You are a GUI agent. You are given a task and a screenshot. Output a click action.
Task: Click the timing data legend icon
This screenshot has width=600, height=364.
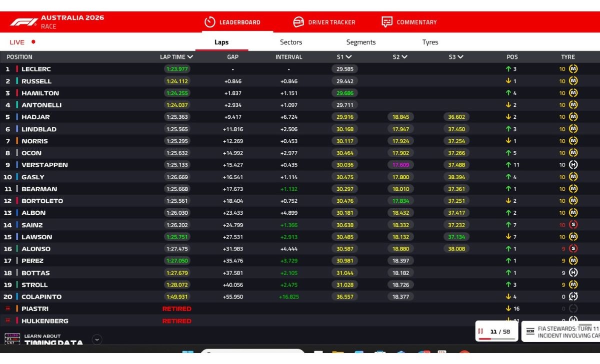click(12, 339)
